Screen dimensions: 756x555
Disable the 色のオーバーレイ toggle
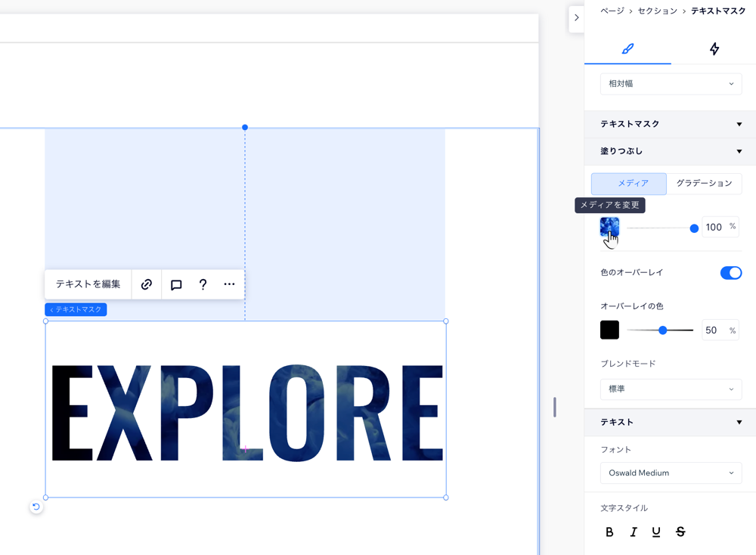730,273
